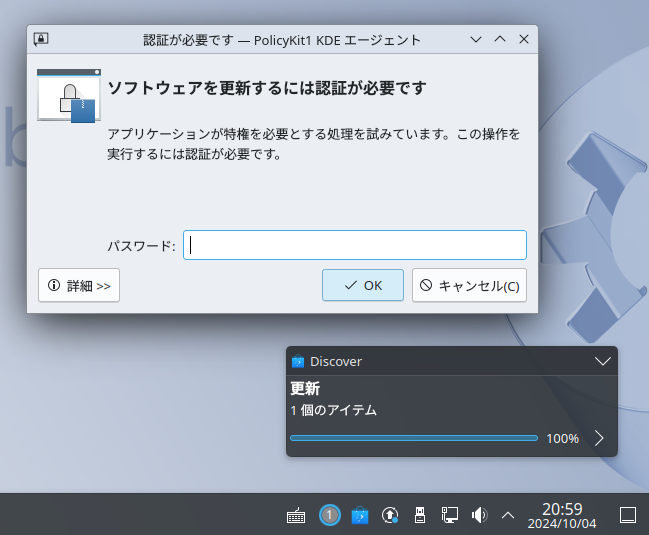
Task: Open the notification counter badge showing 1
Action: [x=329, y=515]
